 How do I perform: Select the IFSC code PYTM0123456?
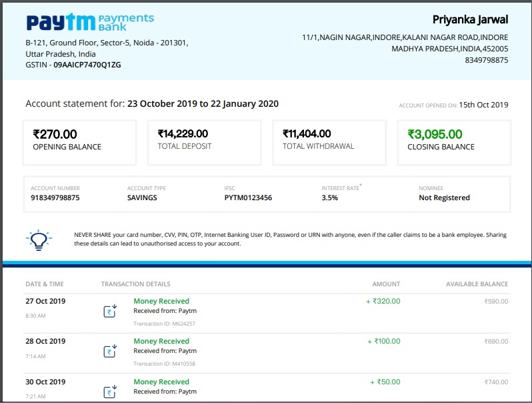tap(249, 197)
